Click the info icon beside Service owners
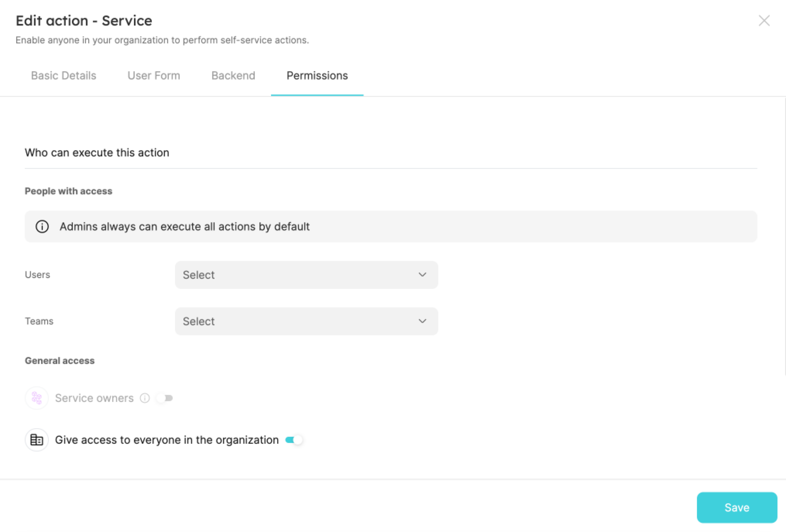 (x=145, y=398)
